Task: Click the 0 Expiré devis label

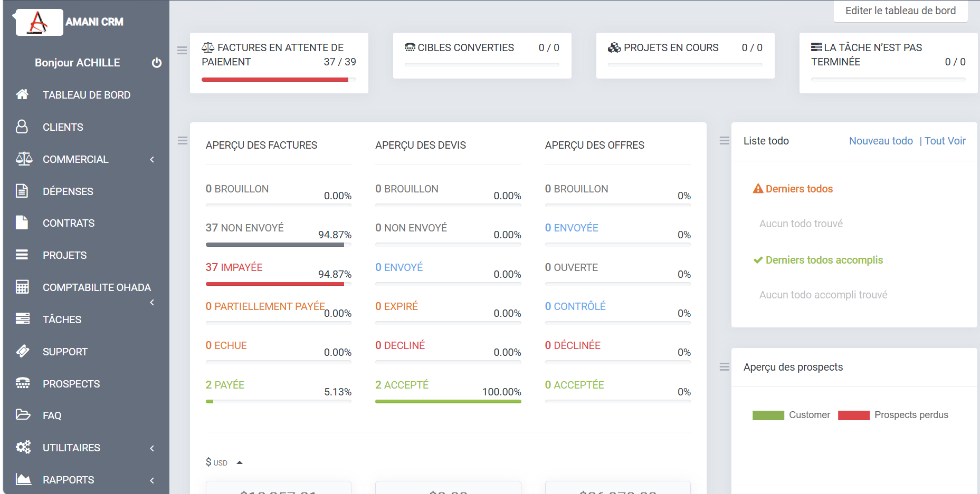Action: click(396, 306)
